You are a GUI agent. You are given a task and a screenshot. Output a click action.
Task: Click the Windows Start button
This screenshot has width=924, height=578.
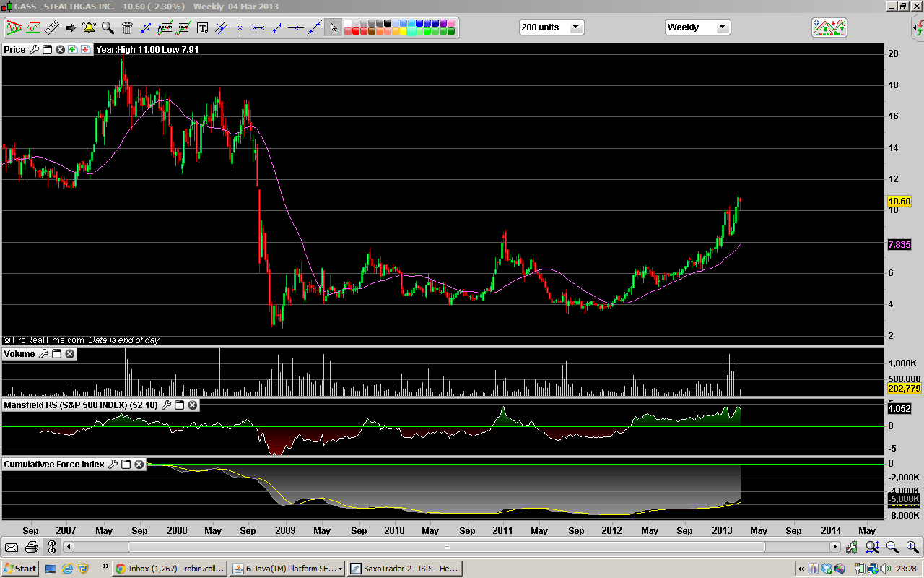(x=19, y=569)
